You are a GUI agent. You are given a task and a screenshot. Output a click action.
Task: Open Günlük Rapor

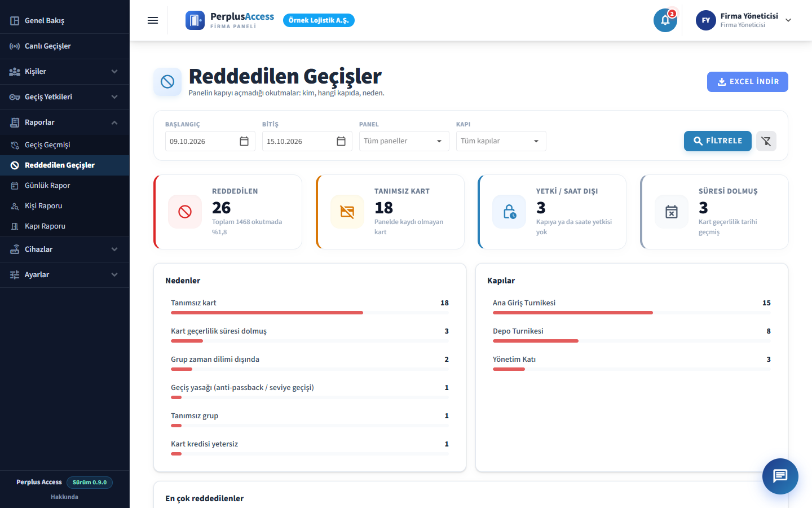pos(65,186)
